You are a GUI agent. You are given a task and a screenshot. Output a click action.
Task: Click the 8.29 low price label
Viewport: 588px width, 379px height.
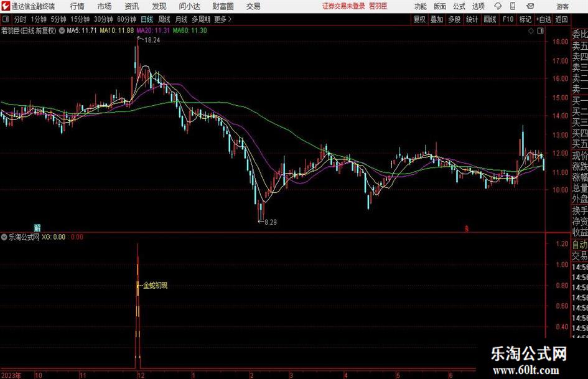[271, 222]
